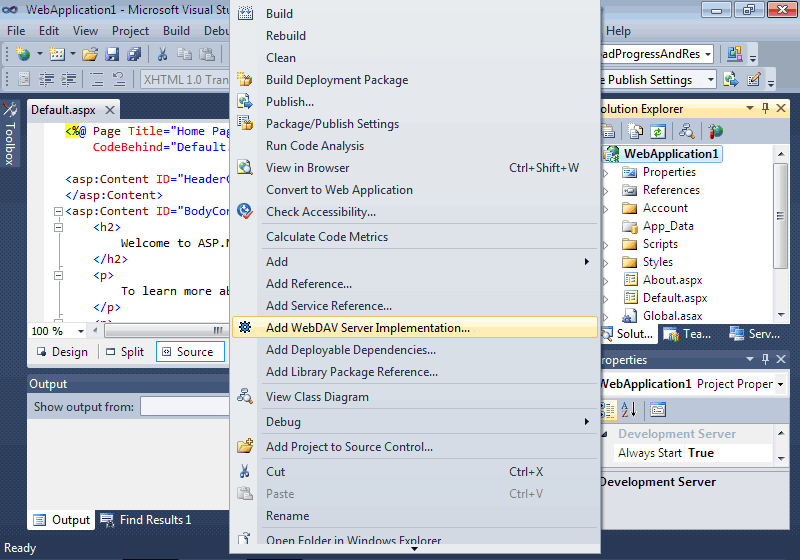Image resolution: width=800 pixels, height=560 pixels.
Task: Click the Add New Item toolbar icon
Action: [x=57, y=54]
